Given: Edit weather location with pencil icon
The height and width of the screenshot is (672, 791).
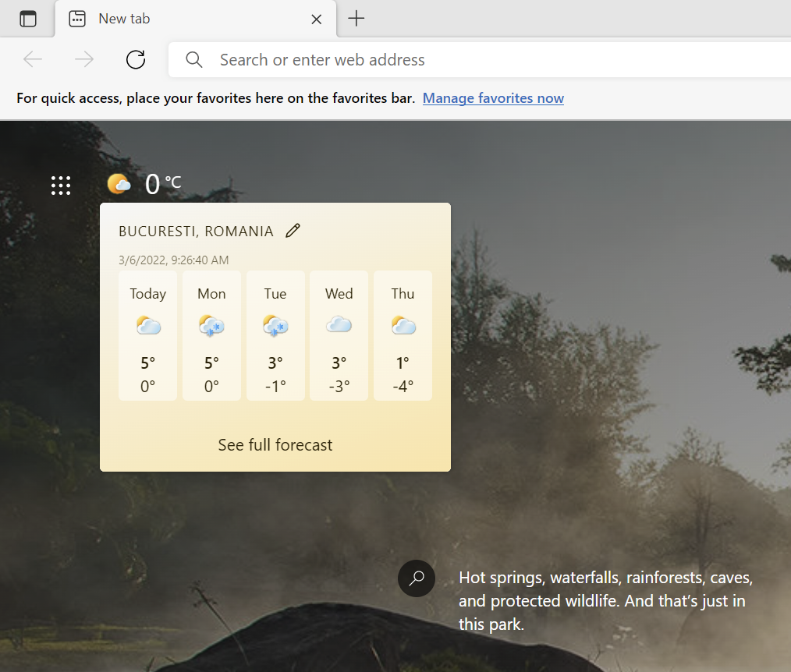Looking at the screenshot, I should coord(293,231).
